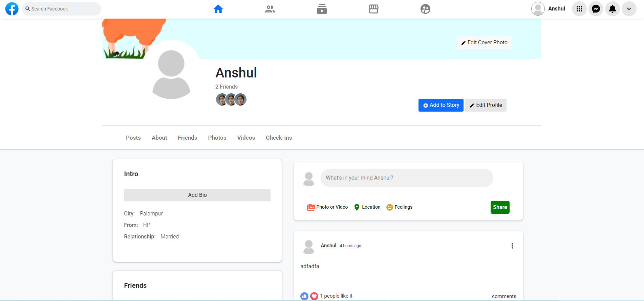Add Feelings to the post

pos(400,207)
